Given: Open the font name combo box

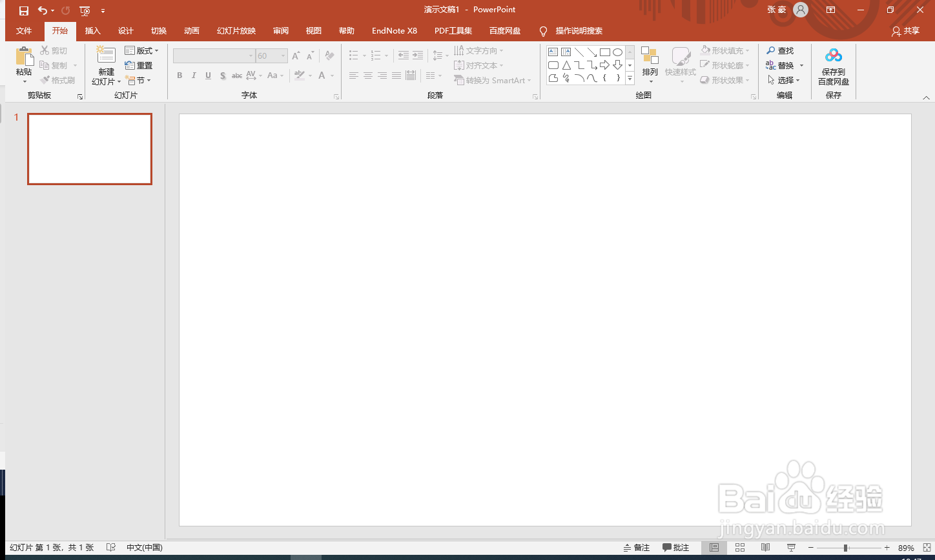Looking at the screenshot, I should [x=214, y=56].
